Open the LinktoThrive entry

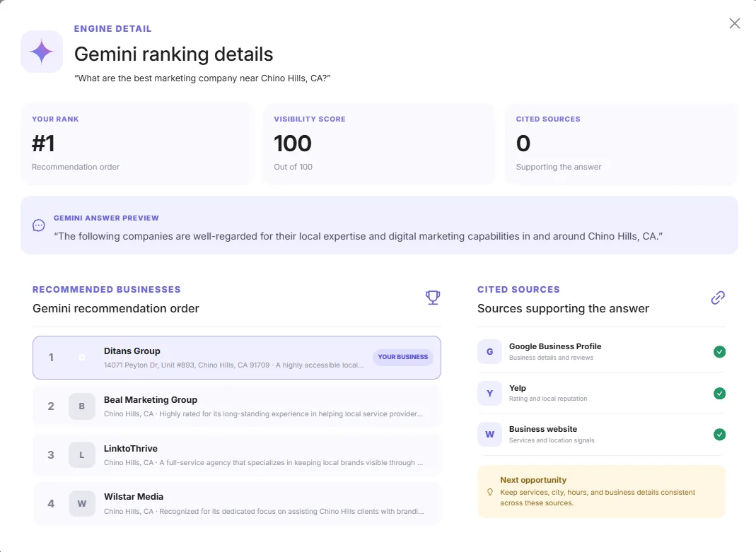[237, 454]
